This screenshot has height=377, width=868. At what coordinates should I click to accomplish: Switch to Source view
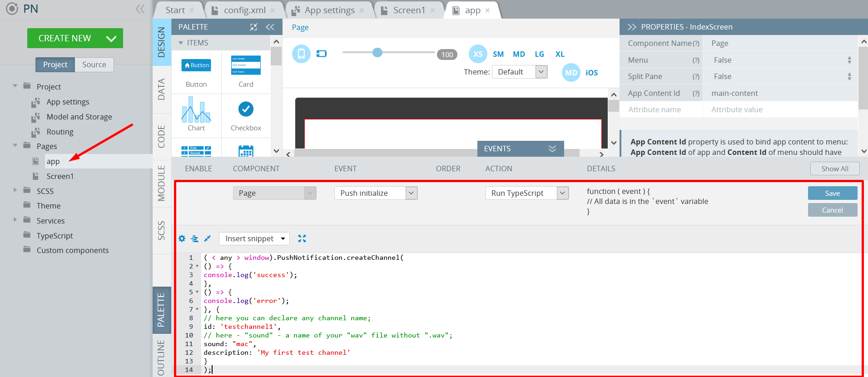94,64
